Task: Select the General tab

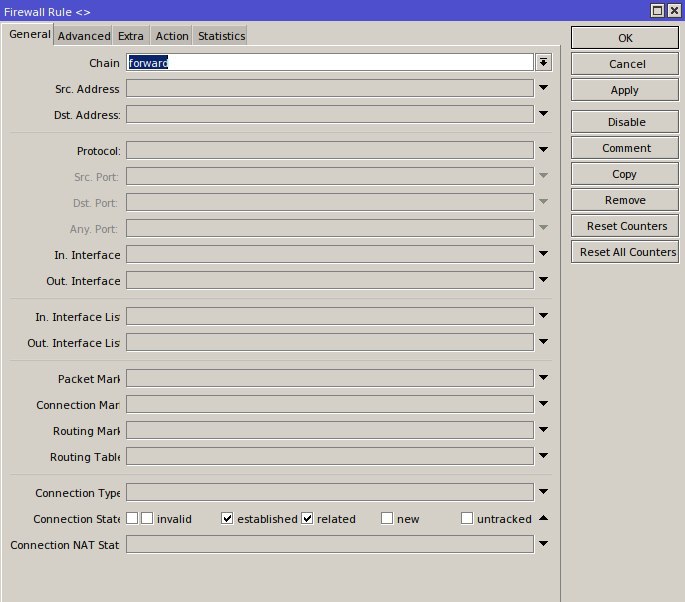Action: [30, 34]
